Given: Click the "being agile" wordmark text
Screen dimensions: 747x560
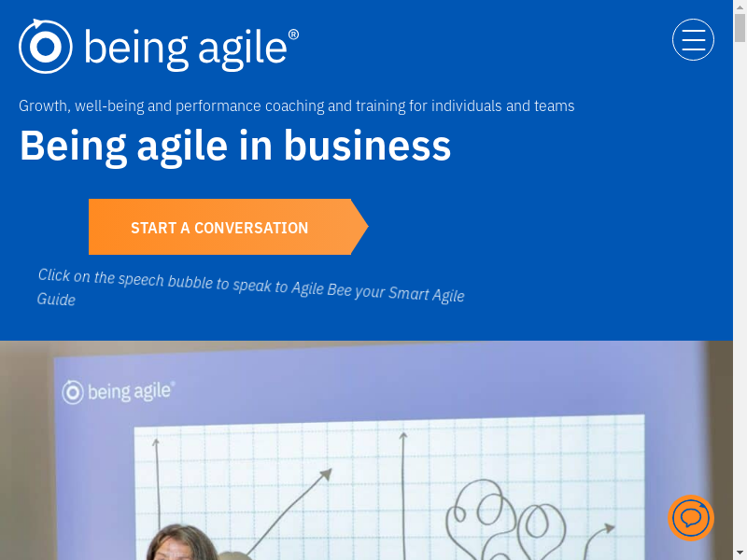Looking at the screenshot, I should [x=185, y=48].
